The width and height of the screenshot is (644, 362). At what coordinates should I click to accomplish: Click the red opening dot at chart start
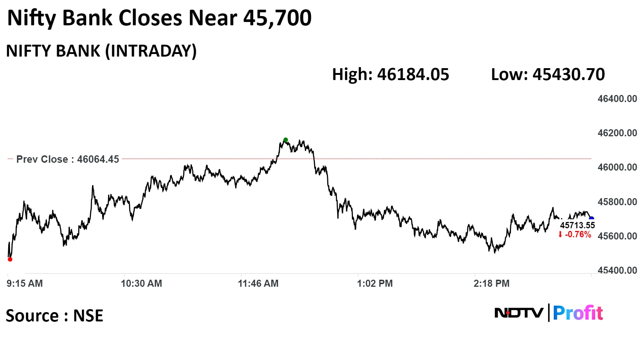coord(10,259)
